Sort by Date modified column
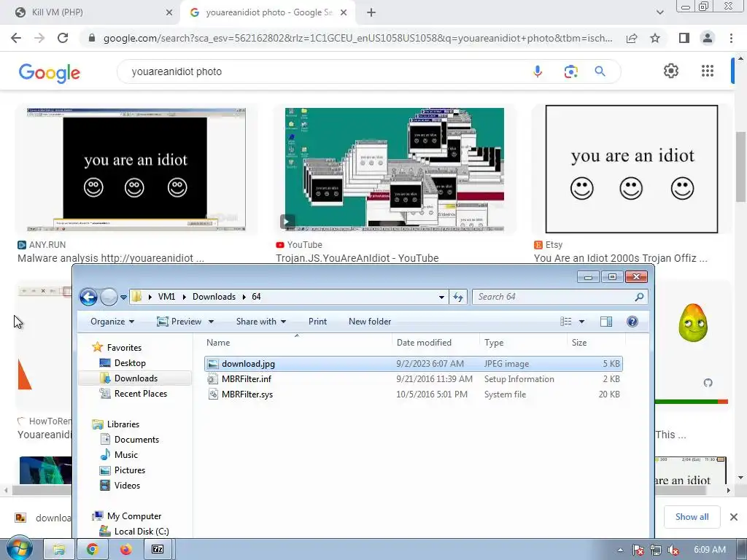Screen dimensions: 747x560 click(436, 343)
